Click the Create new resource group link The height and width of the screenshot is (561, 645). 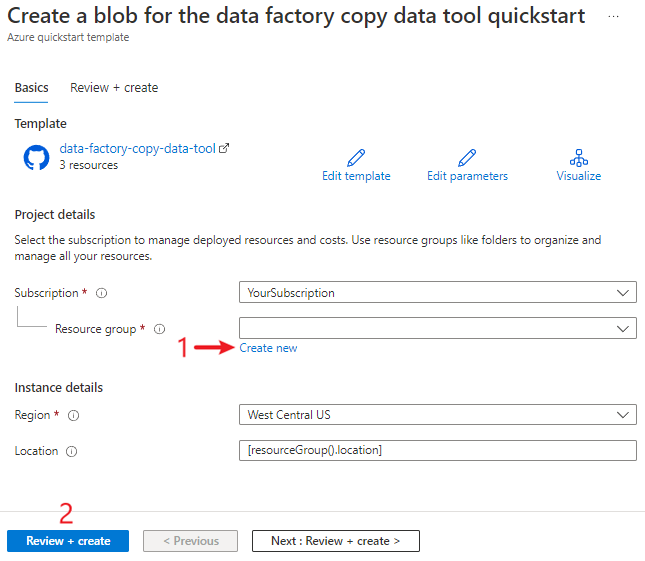268,348
